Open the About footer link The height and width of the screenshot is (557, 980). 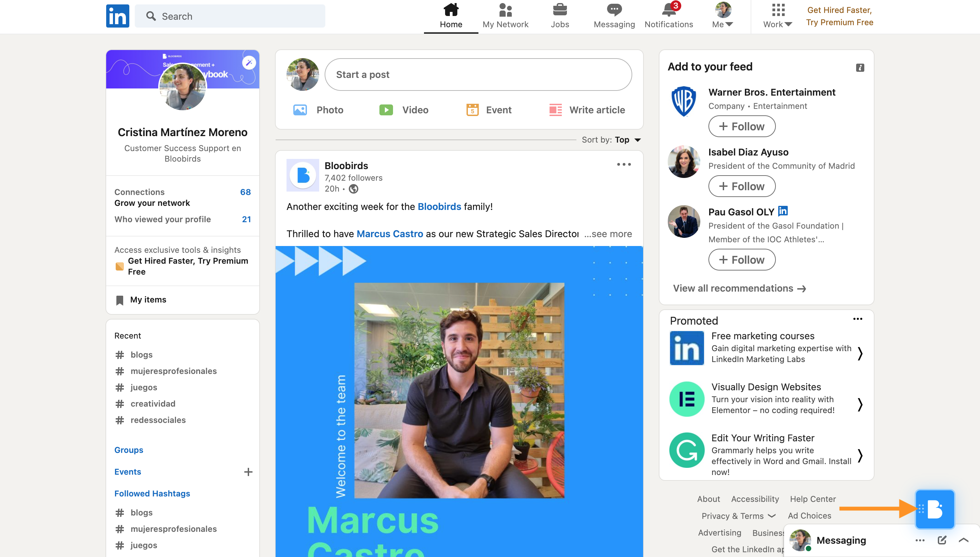(x=708, y=499)
